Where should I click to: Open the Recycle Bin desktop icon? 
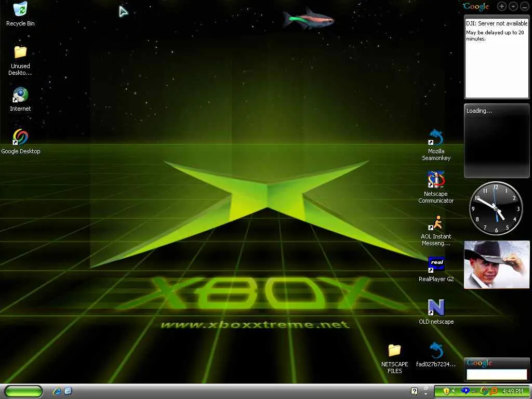[x=20, y=14]
